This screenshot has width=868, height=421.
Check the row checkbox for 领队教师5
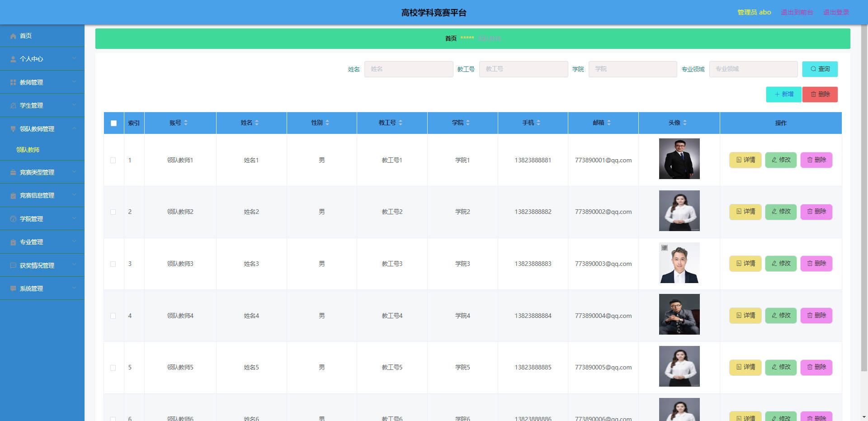click(113, 368)
